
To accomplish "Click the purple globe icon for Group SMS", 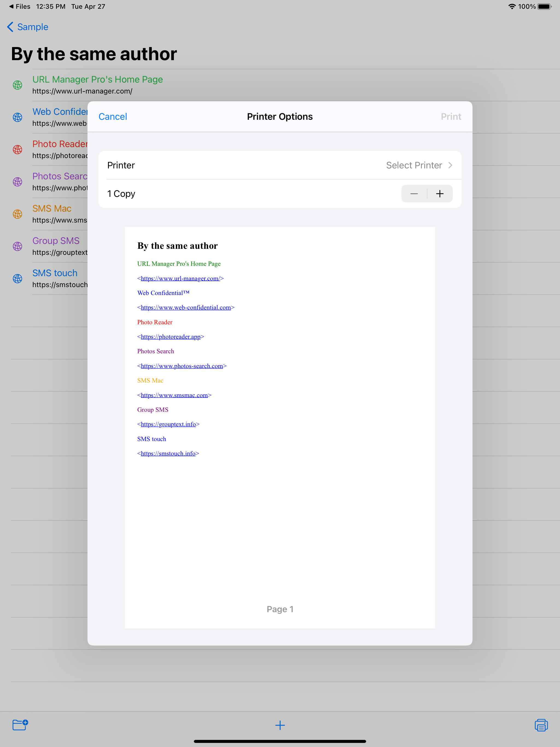I will coord(17,246).
